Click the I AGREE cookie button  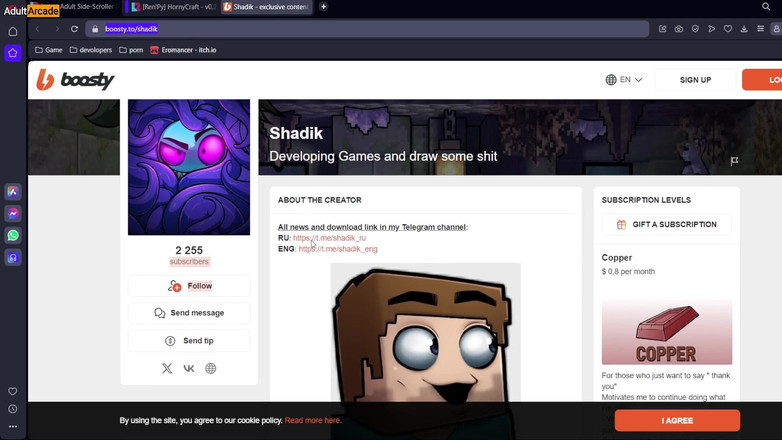[677, 421]
